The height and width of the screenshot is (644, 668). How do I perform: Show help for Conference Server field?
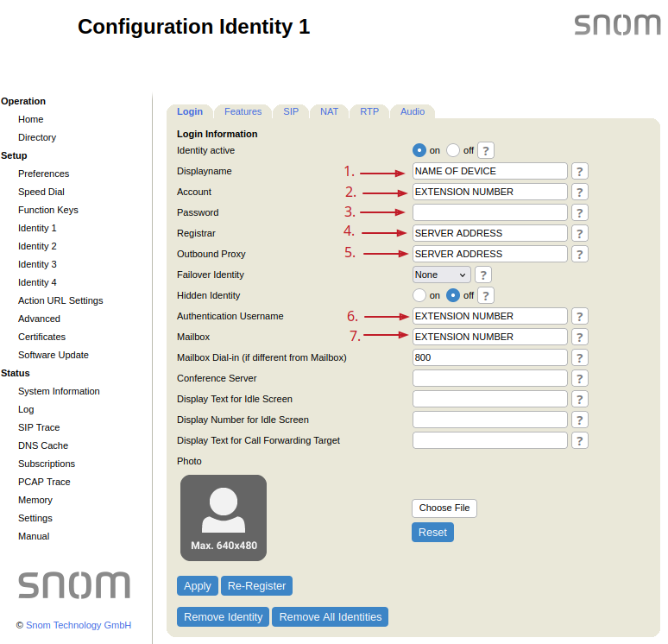coord(580,378)
